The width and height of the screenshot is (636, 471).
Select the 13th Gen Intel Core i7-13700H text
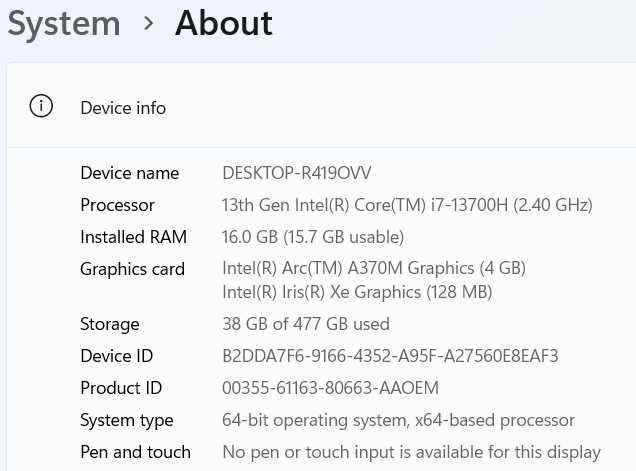click(407, 205)
